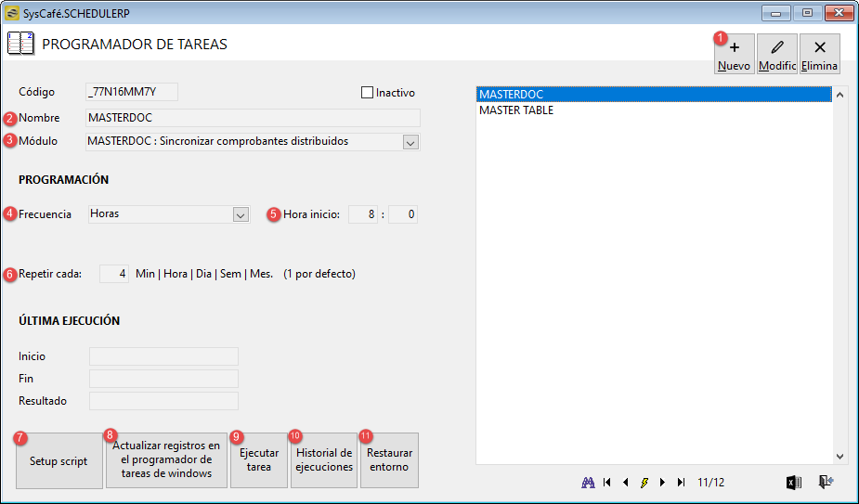Click the Nuevo plus button
Image resolution: width=859 pixels, height=504 pixels.
click(734, 54)
